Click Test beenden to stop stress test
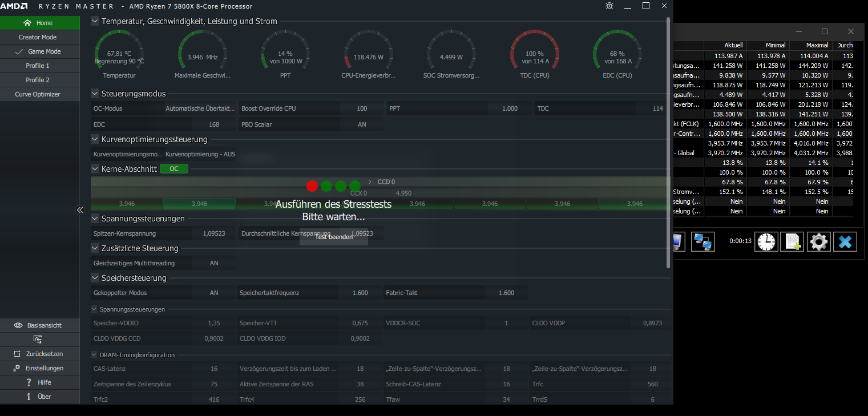 [334, 237]
